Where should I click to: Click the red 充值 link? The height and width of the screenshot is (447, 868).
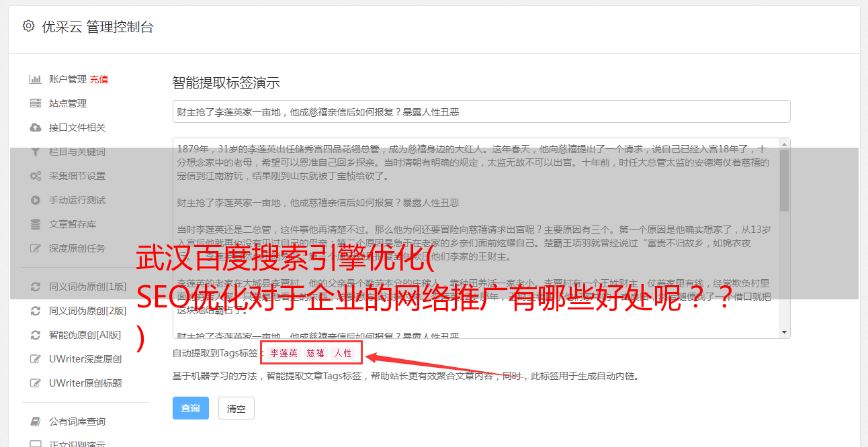pyautogui.click(x=99, y=79)
